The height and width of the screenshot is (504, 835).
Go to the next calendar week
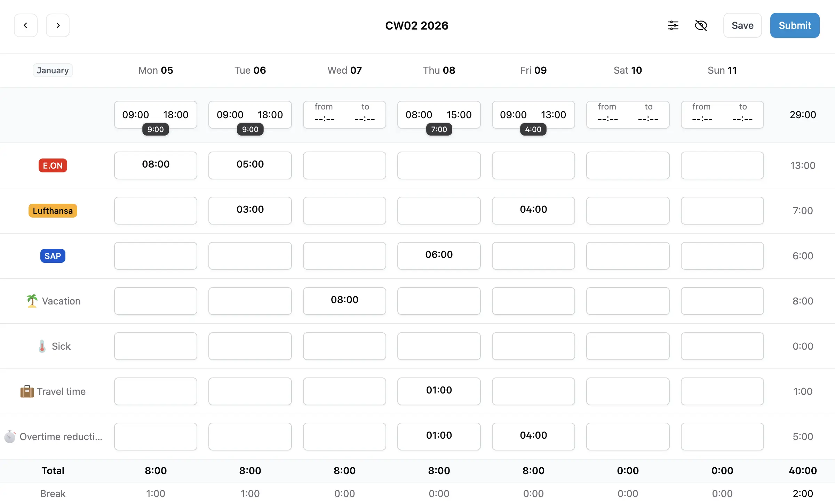(x=58, y=25)
